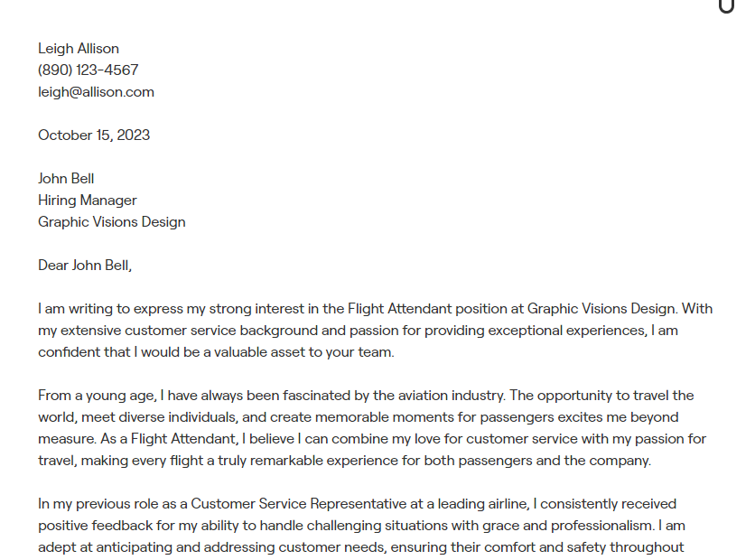The height and width of the screenshot is (560, 755).
Task: Click the date October 15, 2023
Action: click(94, 135)
